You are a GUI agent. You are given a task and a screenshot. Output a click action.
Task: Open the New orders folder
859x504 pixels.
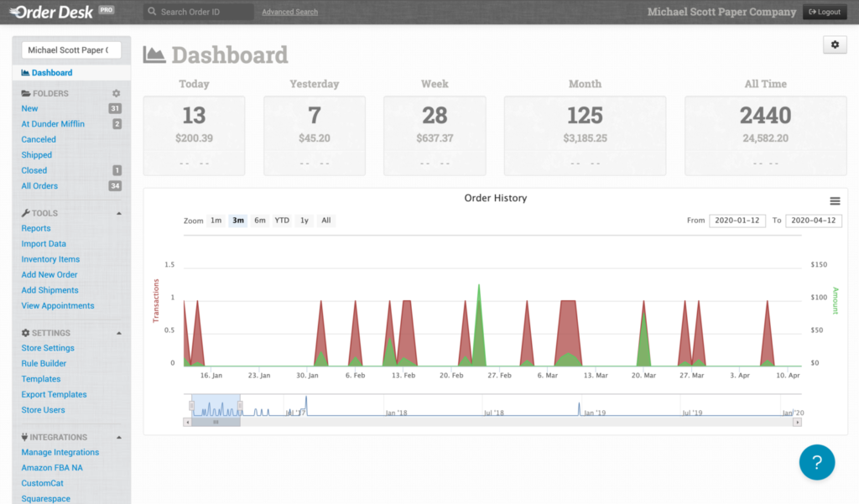click(30, 108)
